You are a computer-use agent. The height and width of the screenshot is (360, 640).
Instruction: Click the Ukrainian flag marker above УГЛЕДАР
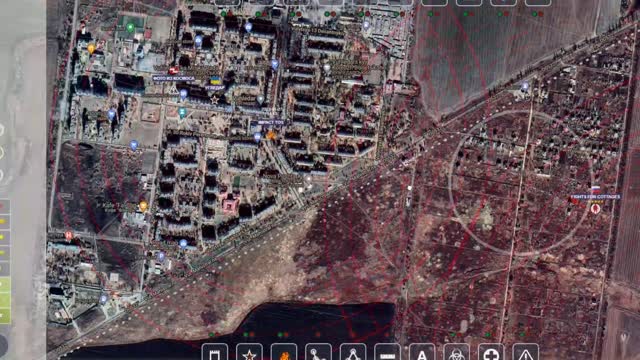tap(215, 80)
